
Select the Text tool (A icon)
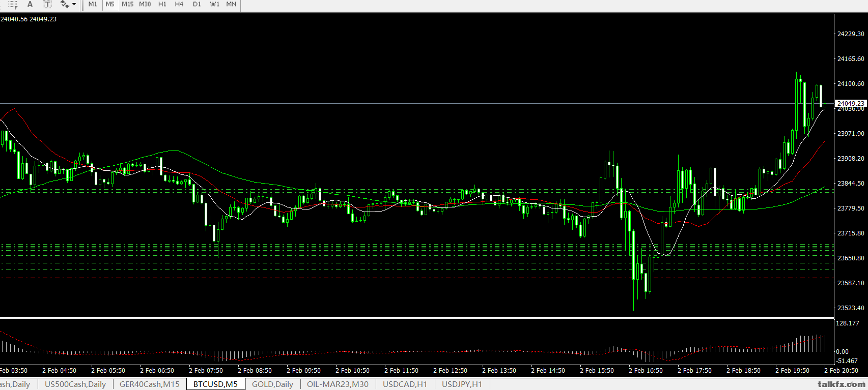pos(30,4)
